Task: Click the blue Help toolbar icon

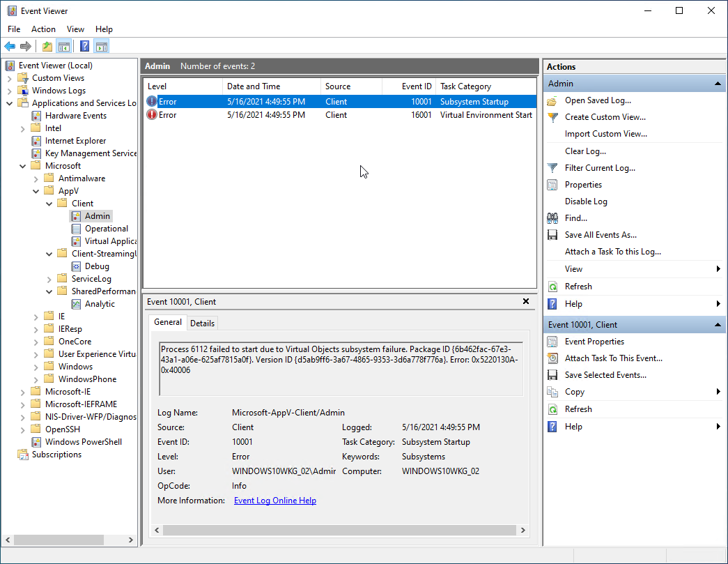Action: click(84, 47)
